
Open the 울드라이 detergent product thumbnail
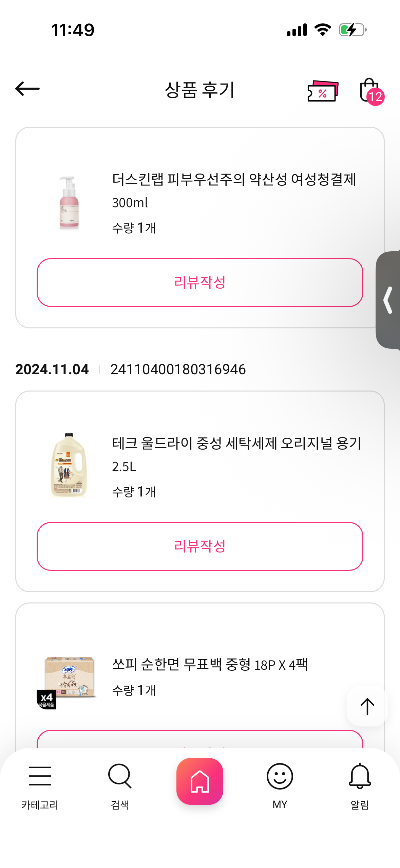(69, 465)
